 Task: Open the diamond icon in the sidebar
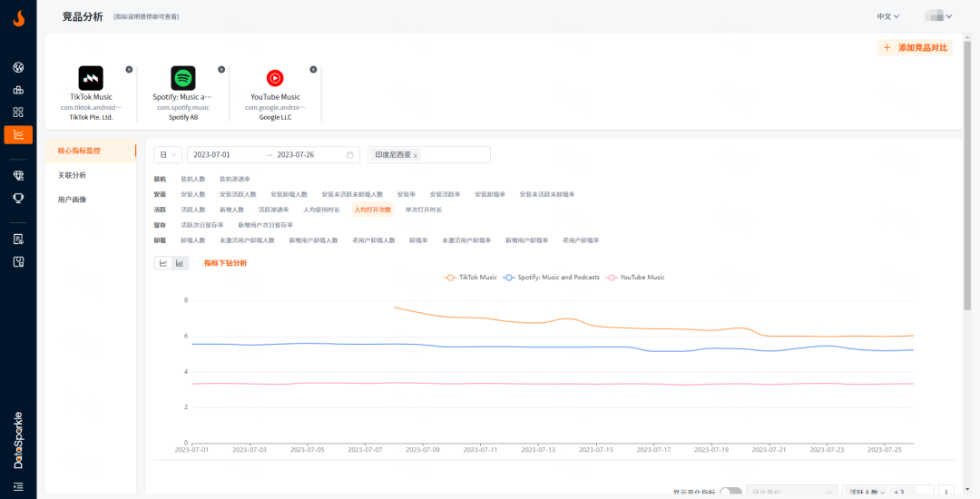pos(18,175)
